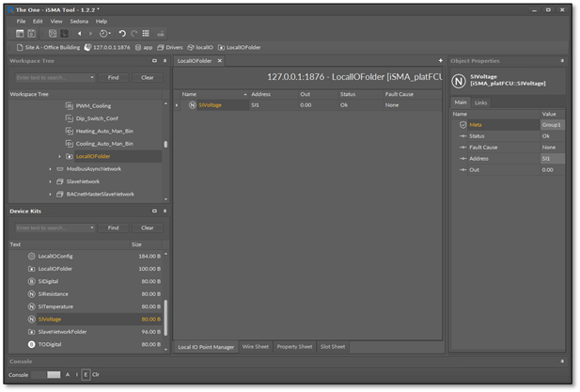This screenshot has height=392, width=580.
Task: Click the history clock icon in toolbar
Action: pyautogui.click(x=104, y=34)
